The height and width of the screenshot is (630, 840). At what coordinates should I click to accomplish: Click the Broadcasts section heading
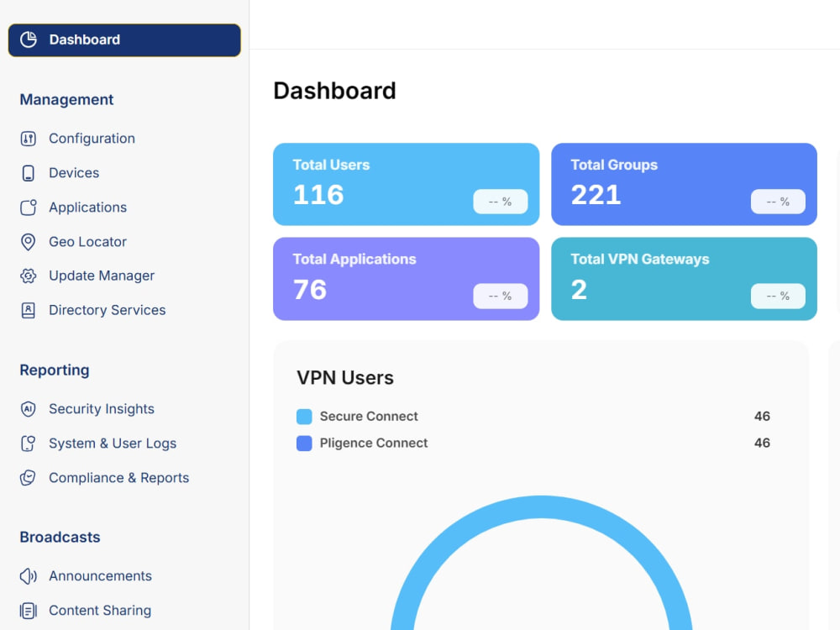point(60,538)
